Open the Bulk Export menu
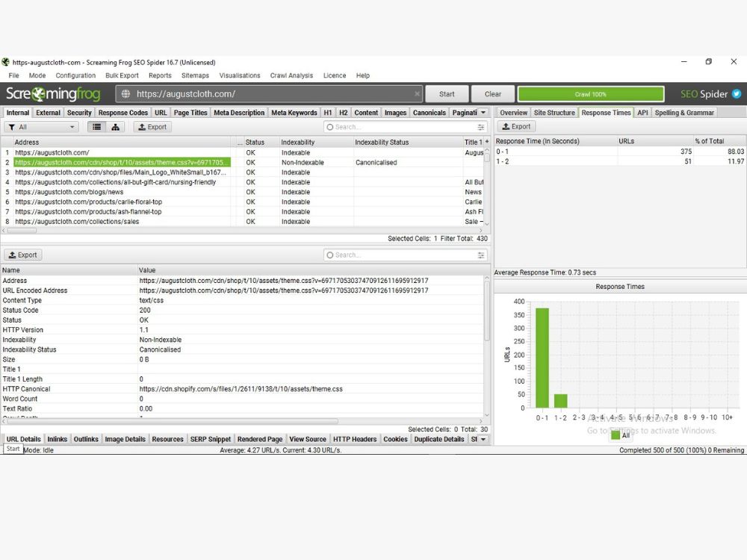Screen dimensions: 747x560 tap(122, 75)
